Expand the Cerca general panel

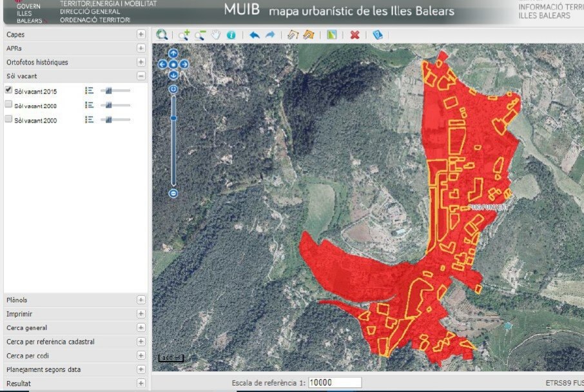pyautogui.click(x=141, y=328)
